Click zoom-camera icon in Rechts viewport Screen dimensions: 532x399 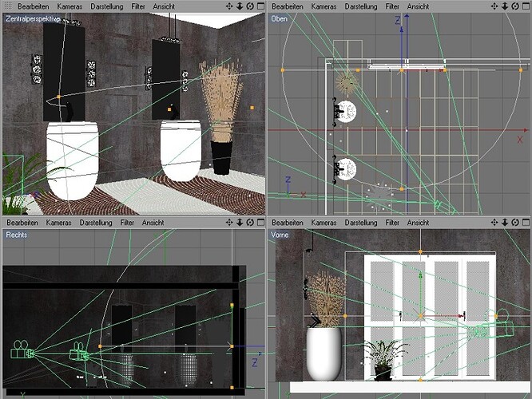240,223
